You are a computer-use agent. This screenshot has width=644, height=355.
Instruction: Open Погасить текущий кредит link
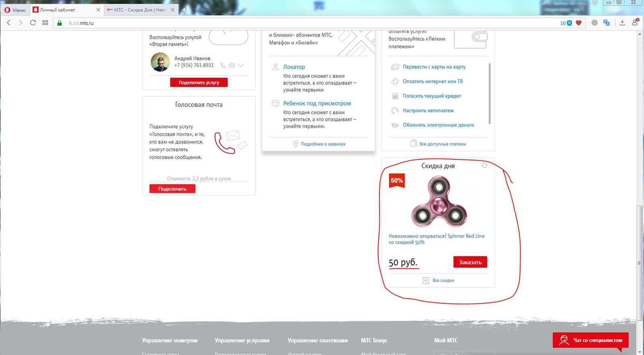click(x=432, y=96)
